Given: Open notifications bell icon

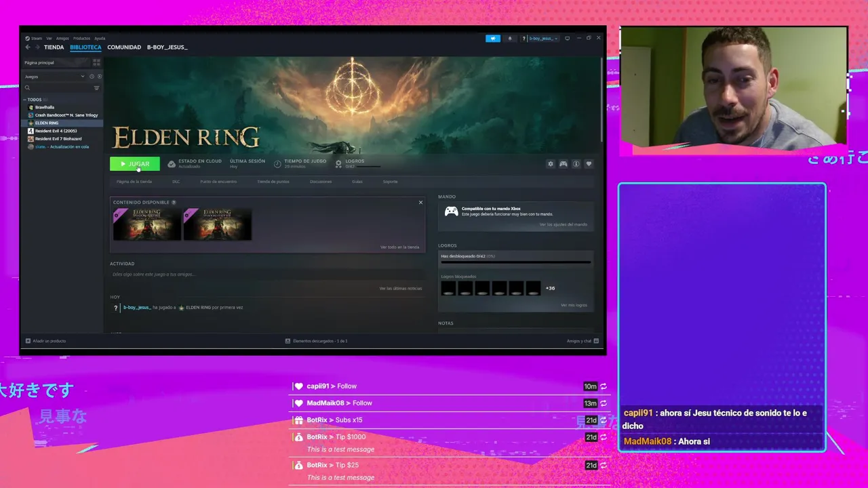Looking at the screenshot, I should tap(510, 39).
